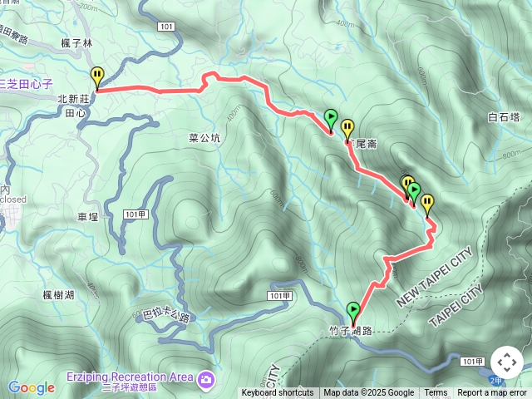532x399 pixels.
Task: Toggle fullscreen map view button
Action: click(x=507, y=362)
